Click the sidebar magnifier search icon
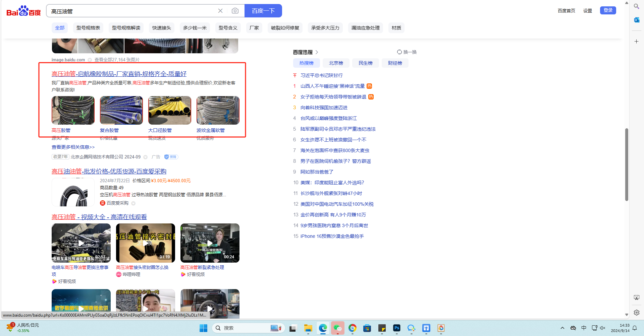 [x=636, y=6]
